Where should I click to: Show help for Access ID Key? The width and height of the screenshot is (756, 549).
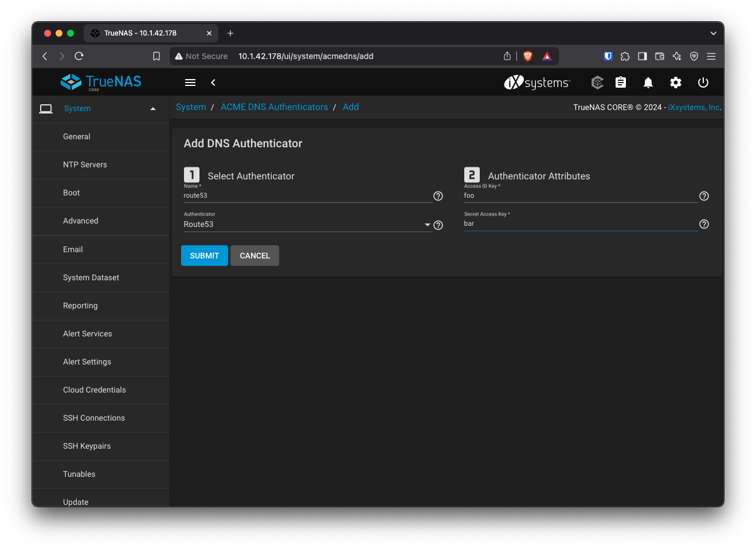(704, 196)
